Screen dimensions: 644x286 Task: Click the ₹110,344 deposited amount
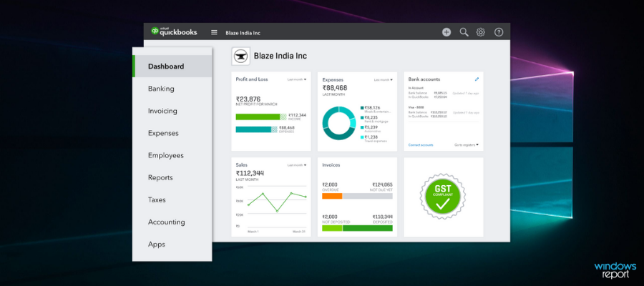[382, 217]
